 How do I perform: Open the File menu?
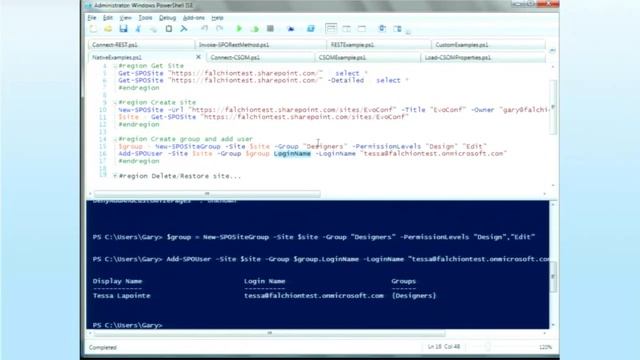(92, 18)
